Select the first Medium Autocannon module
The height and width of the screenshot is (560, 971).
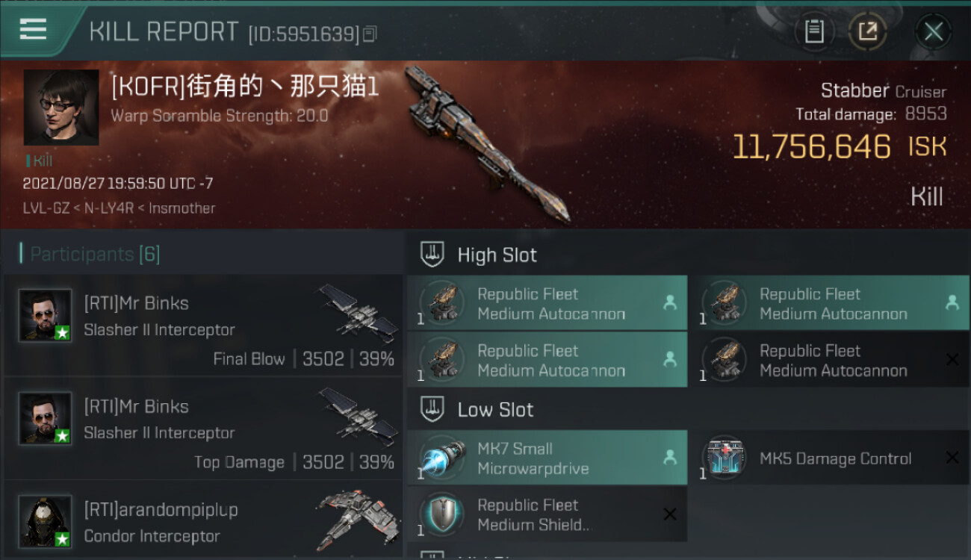point(547,303)
